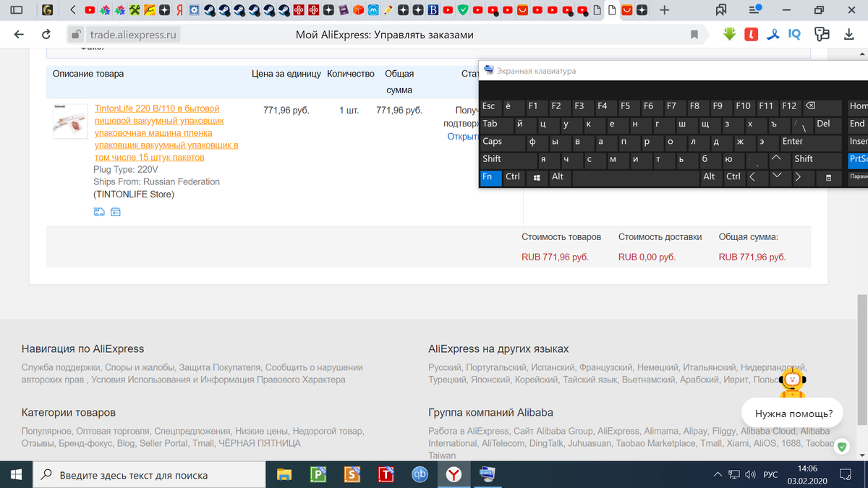Open ЧЁРНАЯ ПЯТНИЦА footer link
This screenshot has width=868, height=488.
tap(259, 443)
